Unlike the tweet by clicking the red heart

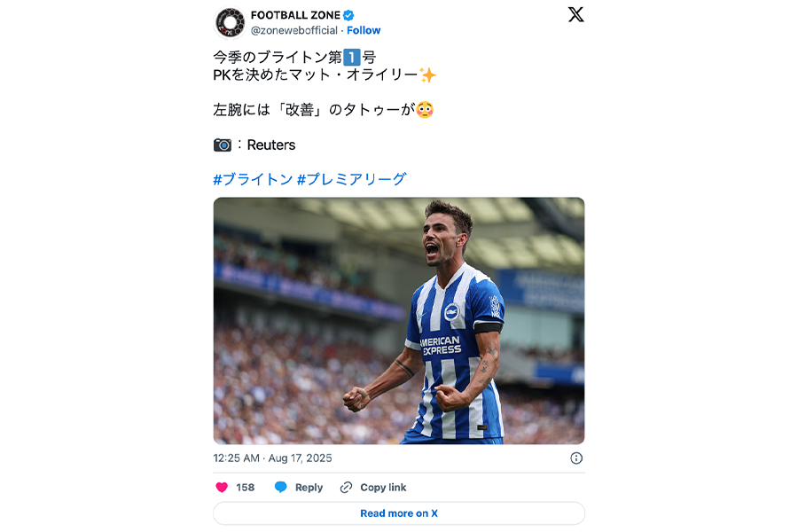(224, 486)
